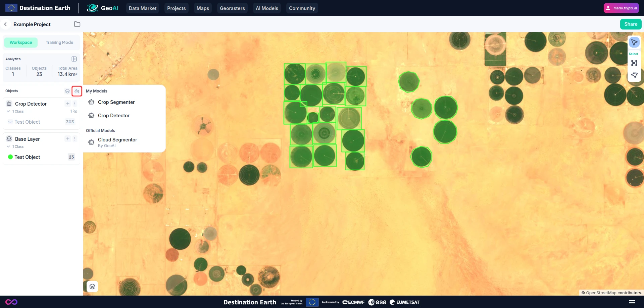Open Base Layer more options menu

coord(75,139)
